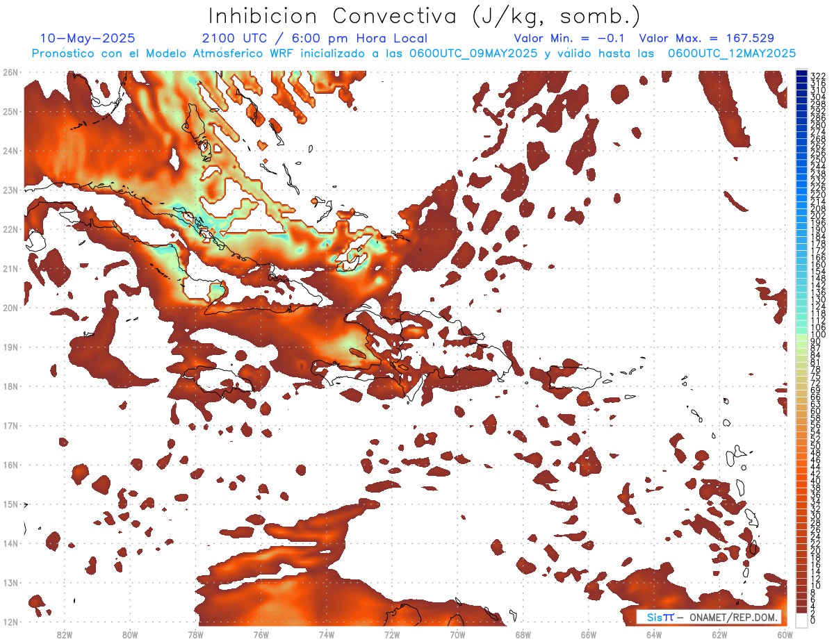Image resolution: width=834 pixels, height=644 pixels.
Task: Click the '25N' latitude label
Action: [x=10, y=111]
